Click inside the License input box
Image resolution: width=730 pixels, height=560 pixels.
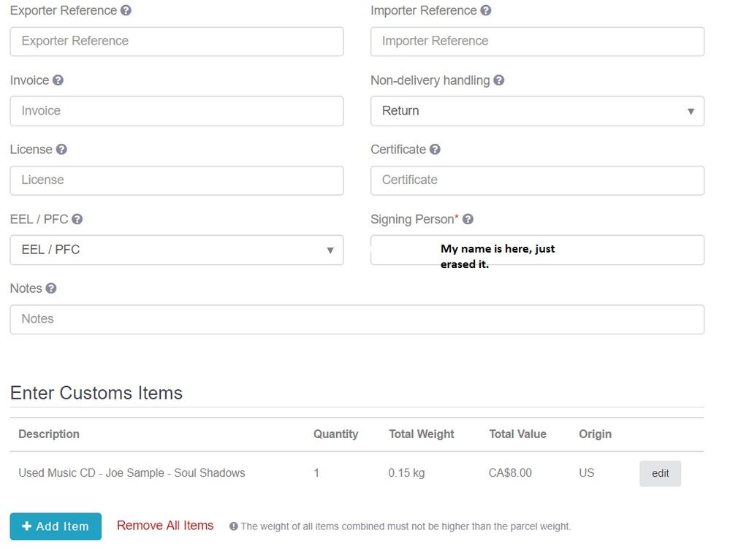point(176,180)
